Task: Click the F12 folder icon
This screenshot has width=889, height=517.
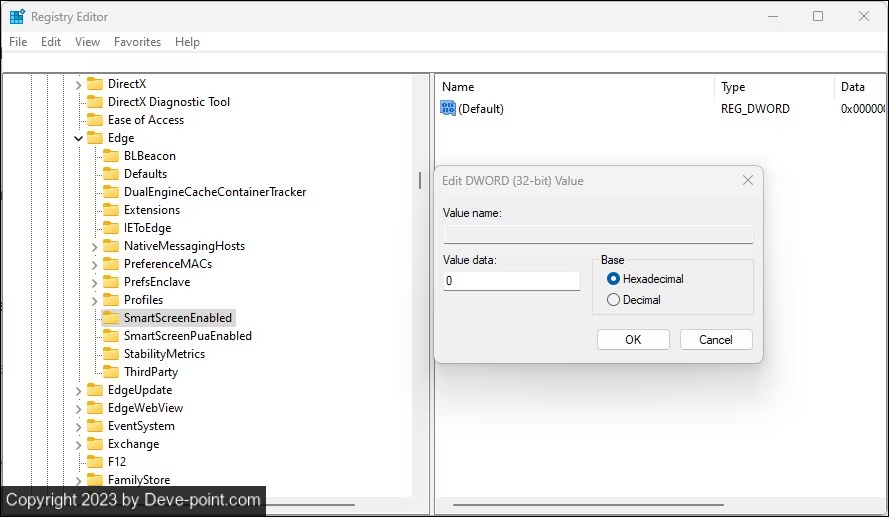Action: tap(95, 462)
